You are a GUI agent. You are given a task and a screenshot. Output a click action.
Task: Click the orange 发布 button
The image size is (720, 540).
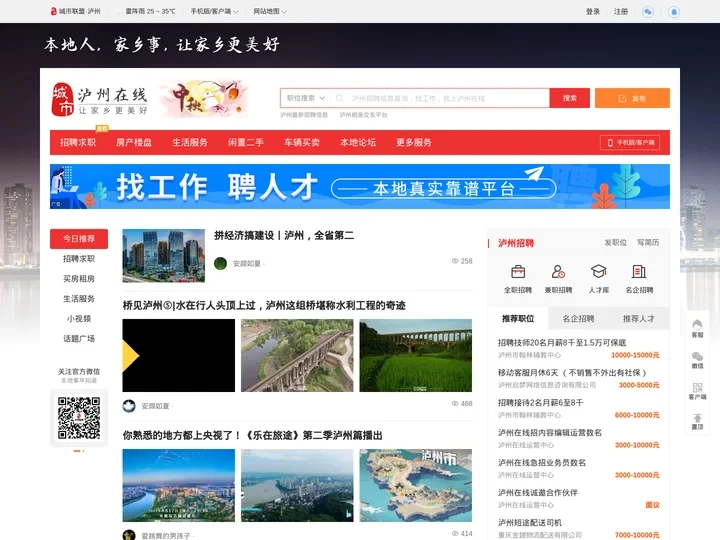point(632,98)
